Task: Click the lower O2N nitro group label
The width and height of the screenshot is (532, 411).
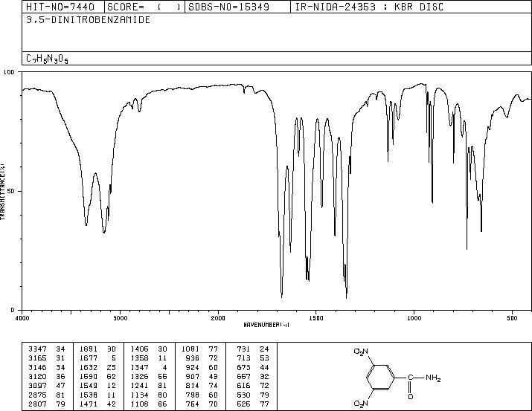Action: pyautogui.click(x=361, y=404)
